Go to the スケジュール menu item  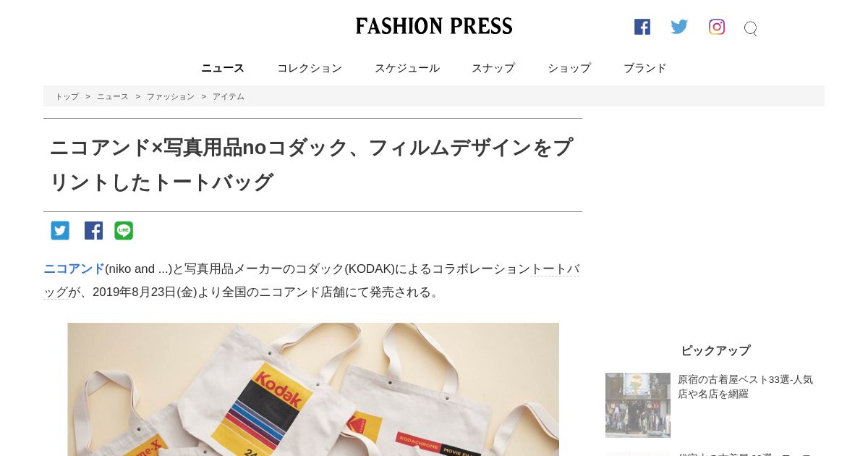click(407, 68)
